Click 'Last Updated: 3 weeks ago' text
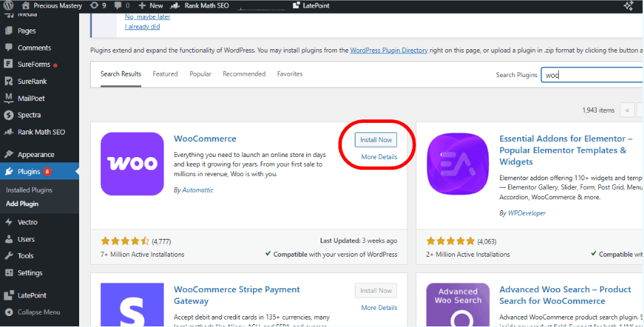Viewport: 644px width, 327px height. [x=359, y=241]
